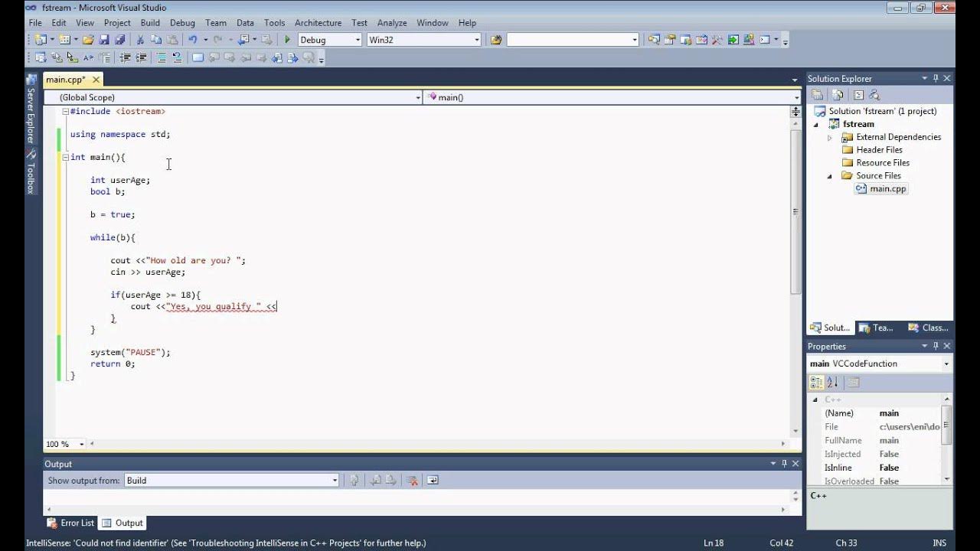Open the Build menu

tap(150, 23)
